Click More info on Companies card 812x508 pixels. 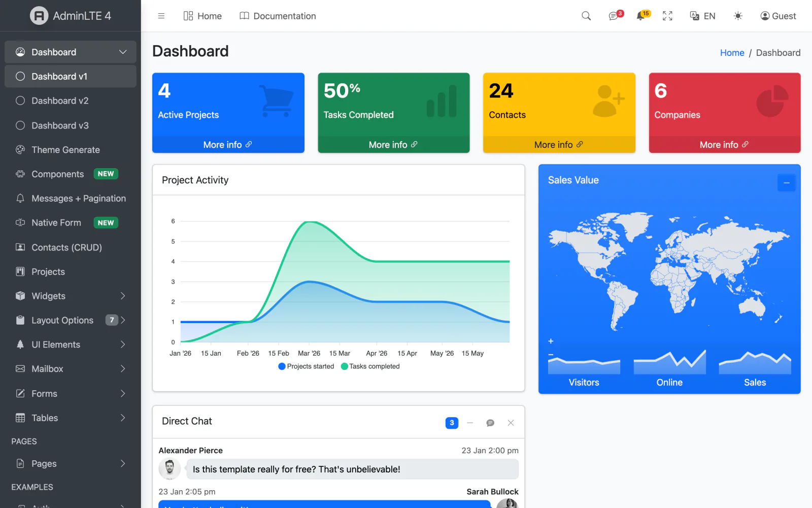(x=724, y=145)
